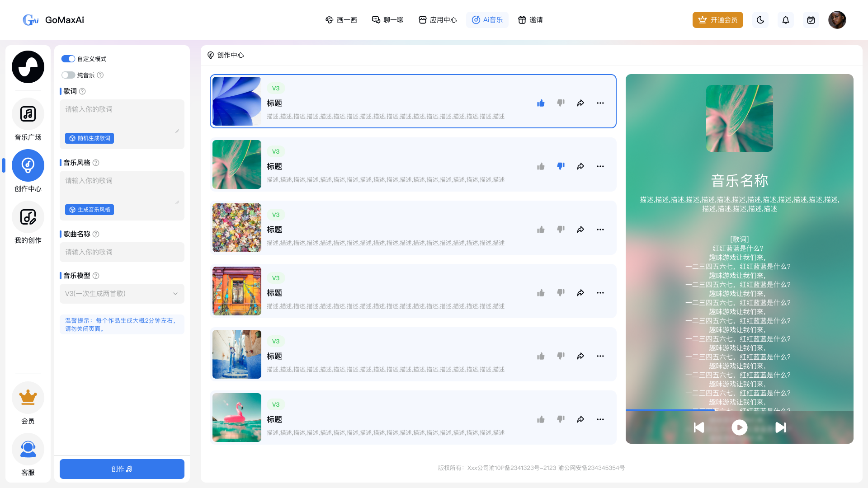
Task: Open 聊一聊 in top navigation
Action: coord(388,20)
